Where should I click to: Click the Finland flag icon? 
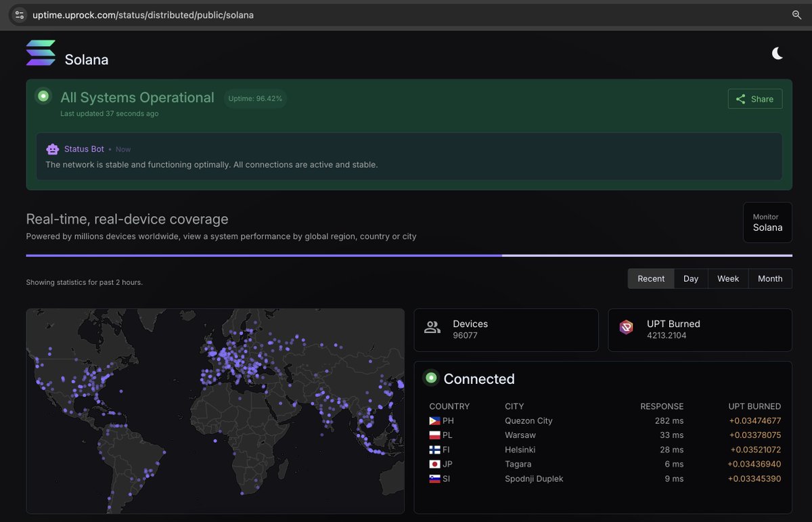pos(434,450)
